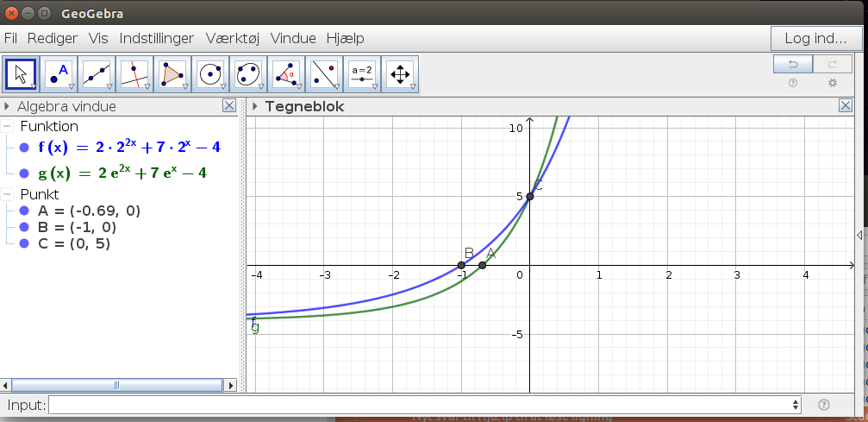Open the Indstillinger menu
This screenshot has width=868, height=422.
157,38
